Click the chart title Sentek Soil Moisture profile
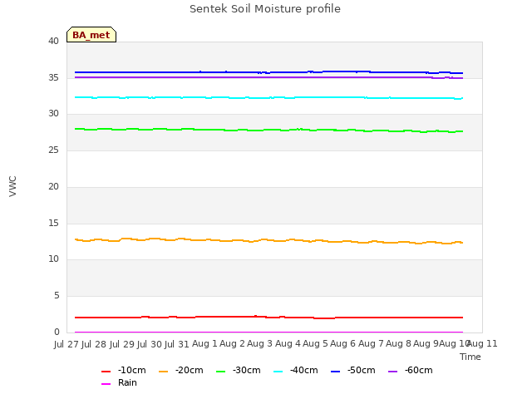 [x=265, y=9]
